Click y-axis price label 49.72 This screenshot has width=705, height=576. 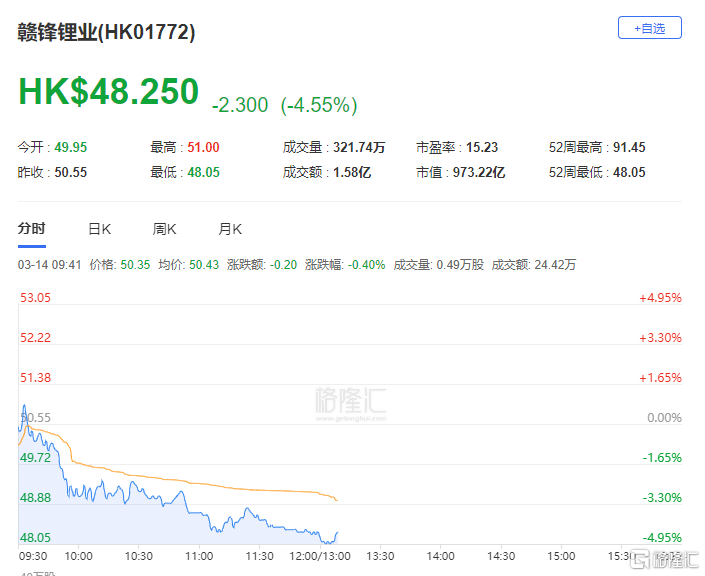pos(36,458)
